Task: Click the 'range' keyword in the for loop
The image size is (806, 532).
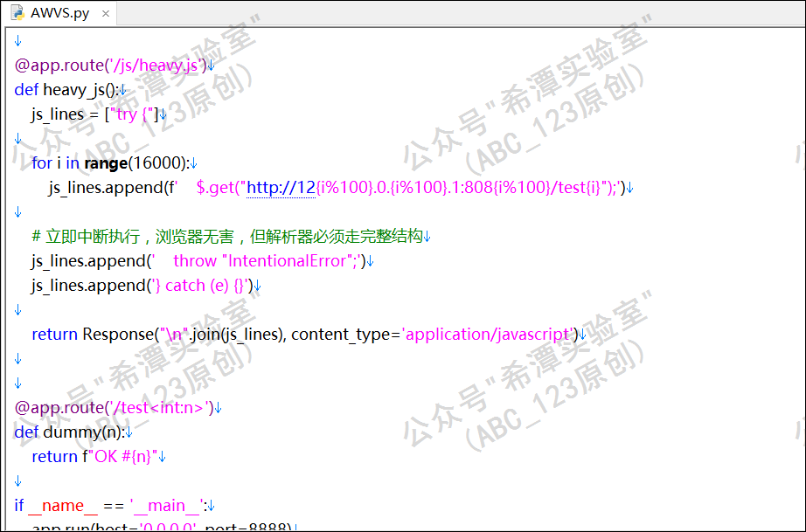Action: pos(106,163)
